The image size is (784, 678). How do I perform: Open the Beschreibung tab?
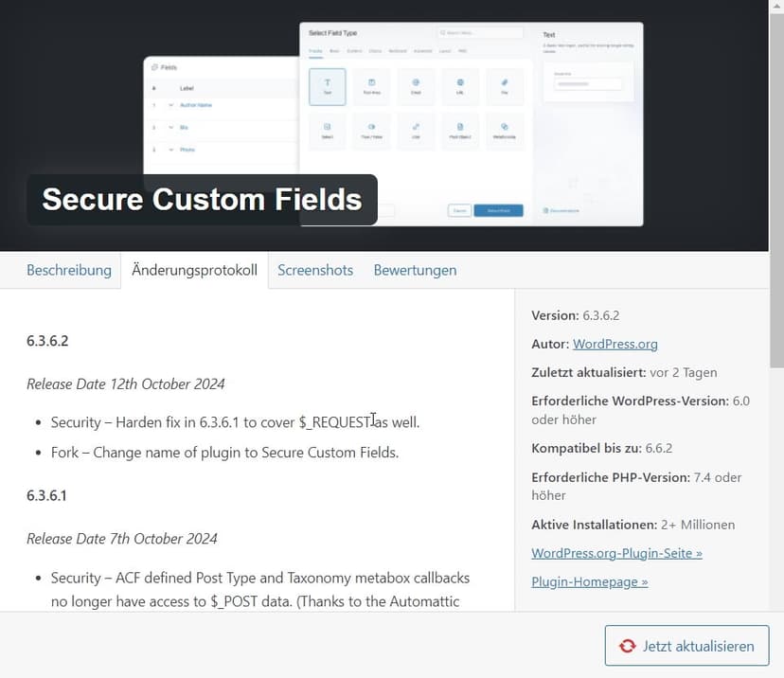pyautogui.click(x=69, y=270)
